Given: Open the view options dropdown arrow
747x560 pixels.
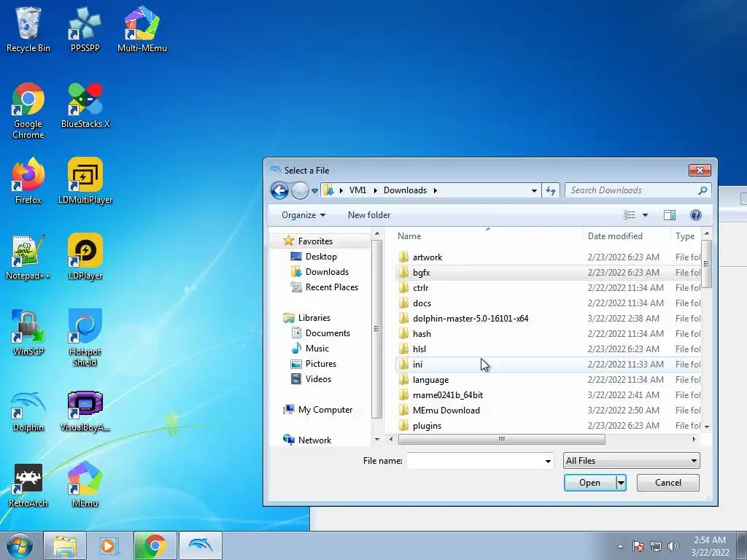Looking at the screenshot, I should (x=645, y=215).
